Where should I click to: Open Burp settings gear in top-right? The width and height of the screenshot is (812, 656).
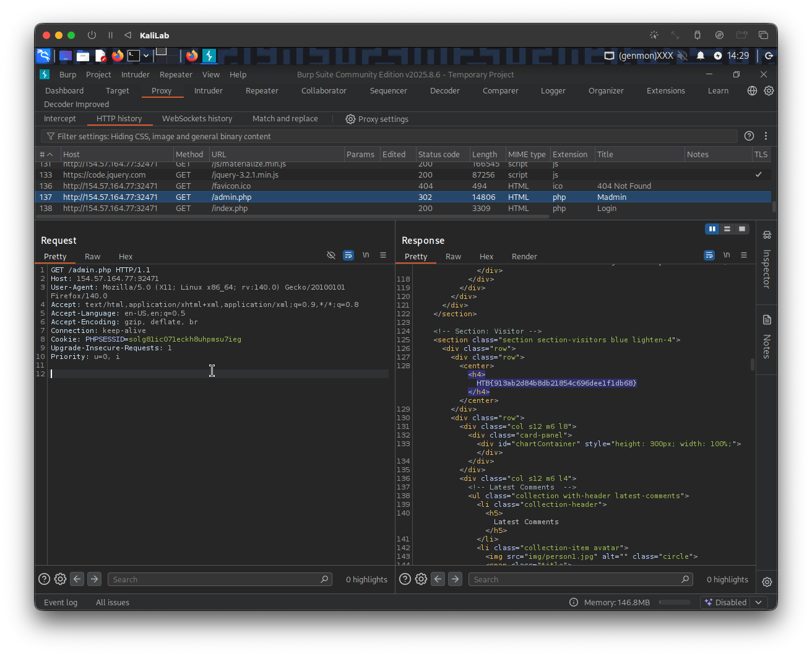[x=769, y=91]
